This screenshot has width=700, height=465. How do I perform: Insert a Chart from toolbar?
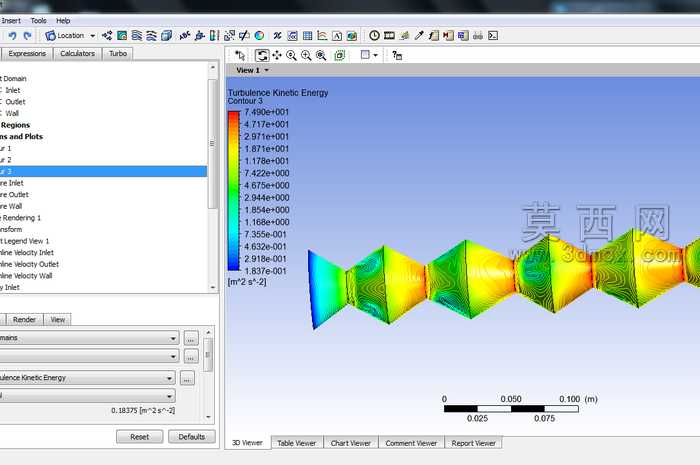coord(322,36)
